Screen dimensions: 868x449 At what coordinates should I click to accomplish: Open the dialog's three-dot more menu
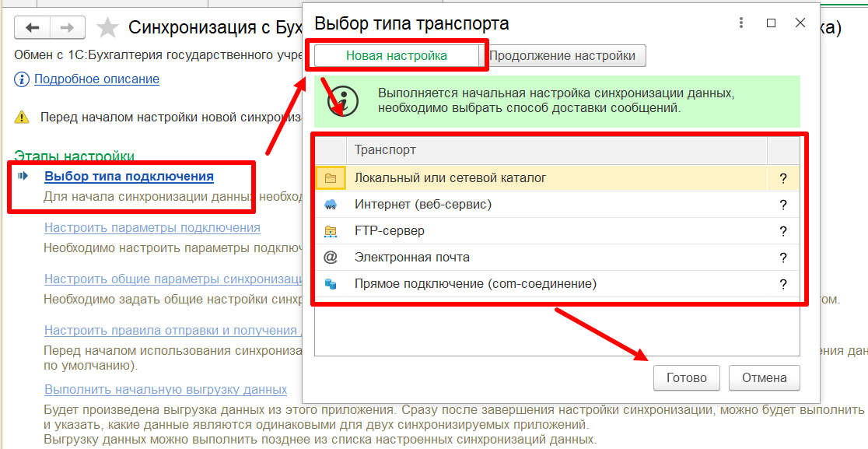(x=742, y=23)
